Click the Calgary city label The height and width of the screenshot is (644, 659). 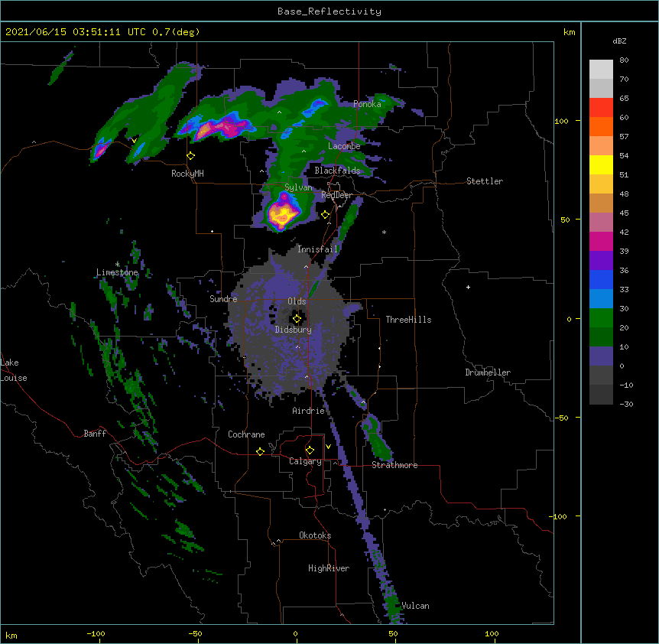pos(305,461)
